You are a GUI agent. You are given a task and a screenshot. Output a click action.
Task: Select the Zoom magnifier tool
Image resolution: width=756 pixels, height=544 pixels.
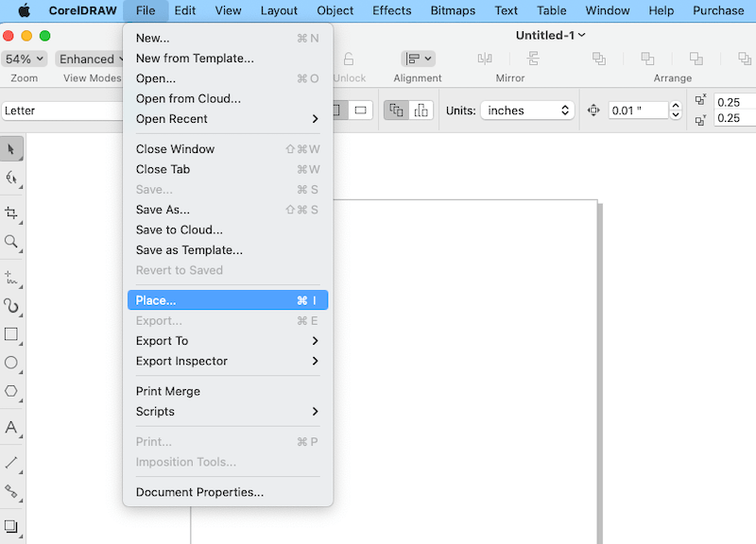tap(11, 242)
